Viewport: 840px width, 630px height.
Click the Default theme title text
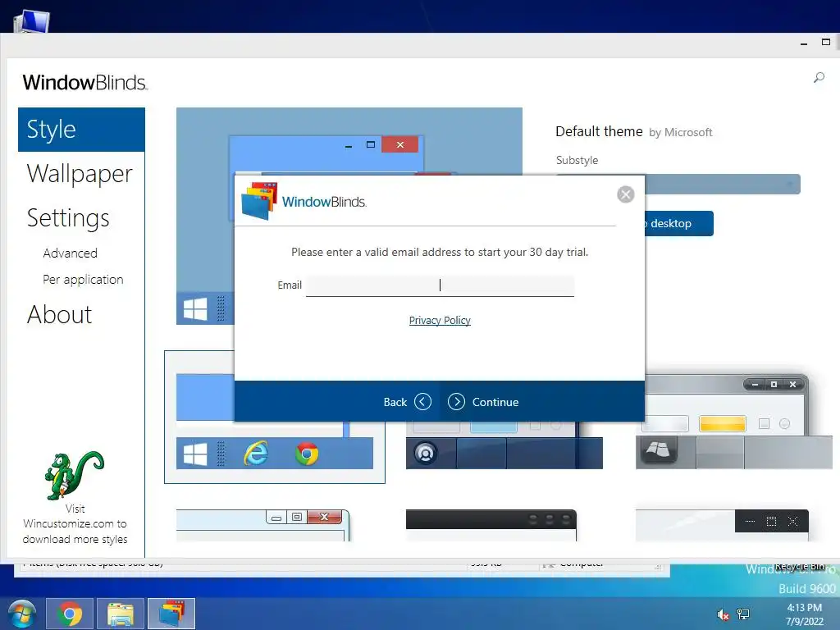coord(599,131)
